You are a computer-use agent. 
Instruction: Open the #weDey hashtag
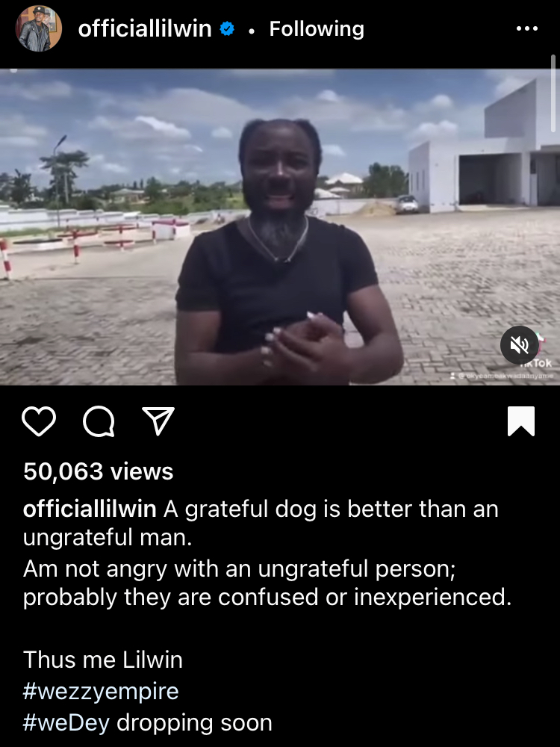66,722
